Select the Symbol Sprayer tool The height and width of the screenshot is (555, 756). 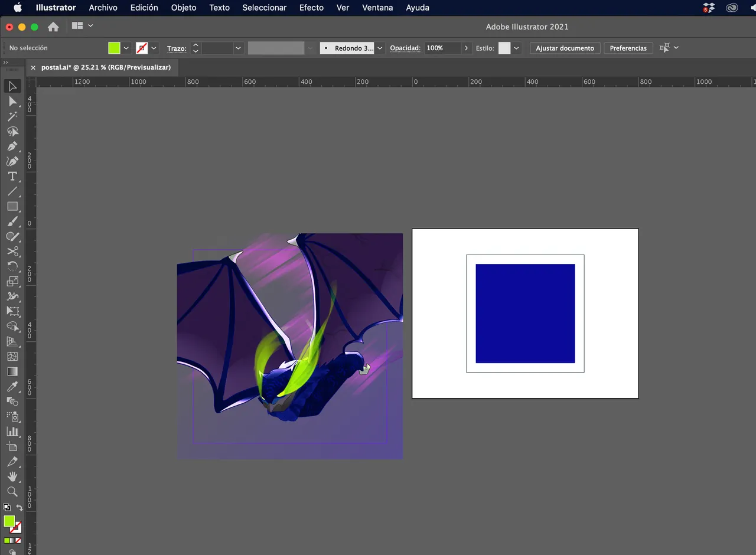tap(12, 416)
